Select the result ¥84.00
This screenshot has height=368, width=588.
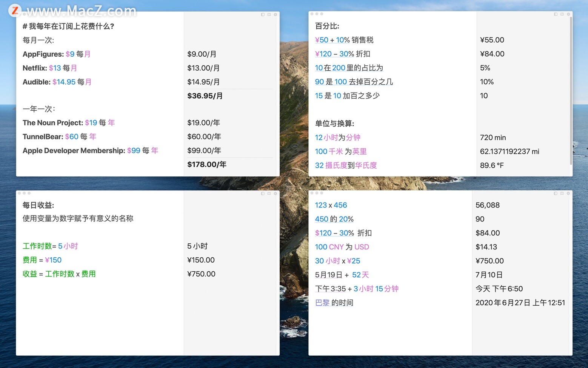coord(492,54)
